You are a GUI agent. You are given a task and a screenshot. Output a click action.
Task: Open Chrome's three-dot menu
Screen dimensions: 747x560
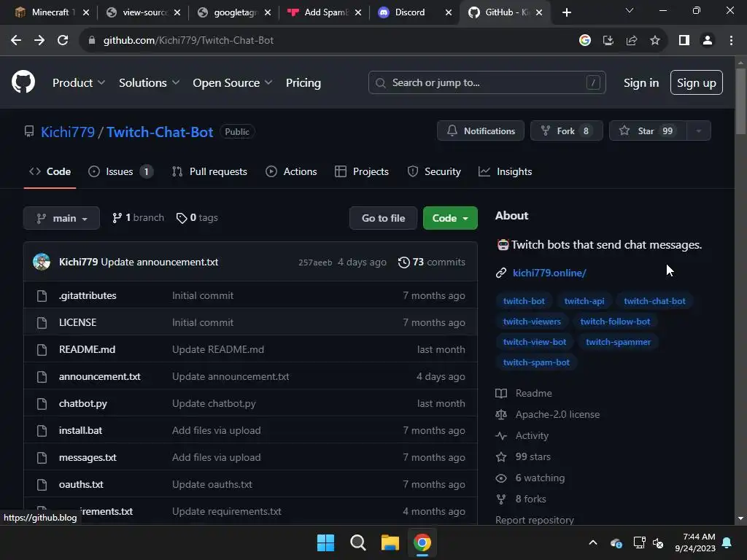(731, 41)
